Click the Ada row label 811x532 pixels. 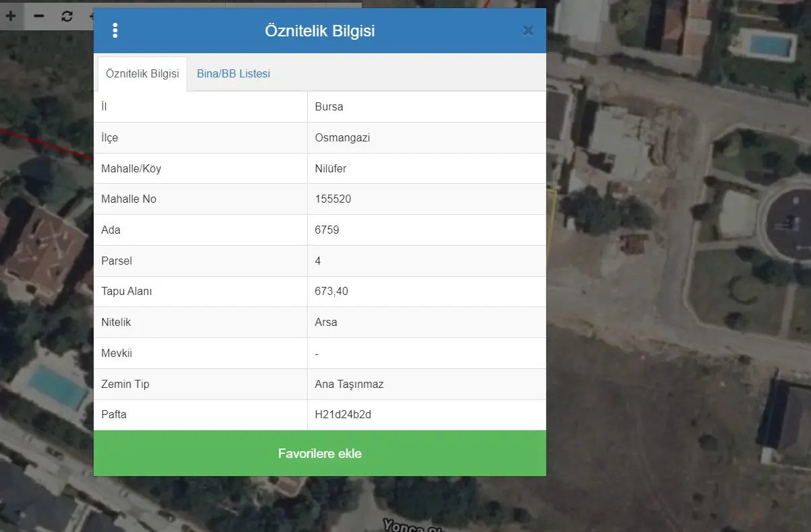[x=111, y=230]
